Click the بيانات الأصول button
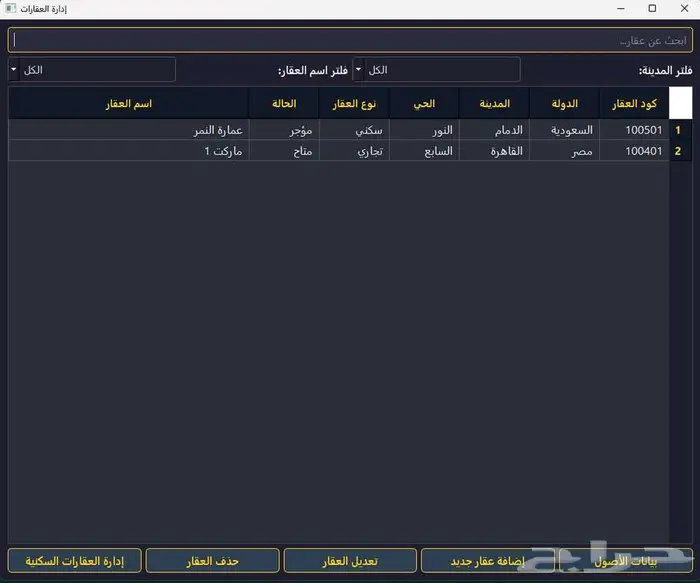 pyautogui.click(x=625, y=560)
